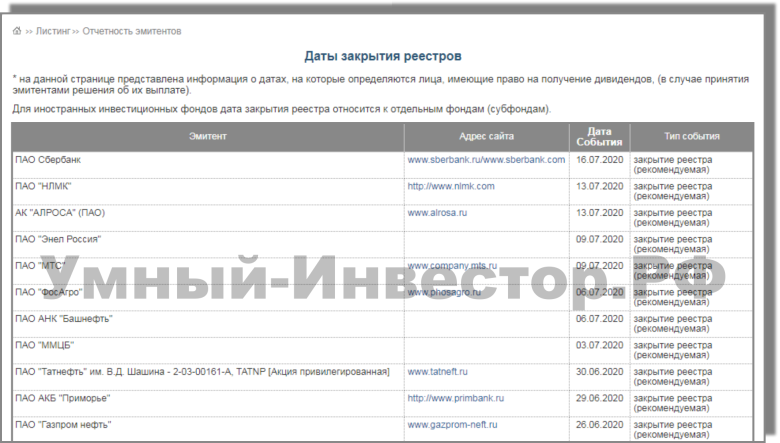Open the Отчетность эмитентов breadcrumb link

[132, 31]
